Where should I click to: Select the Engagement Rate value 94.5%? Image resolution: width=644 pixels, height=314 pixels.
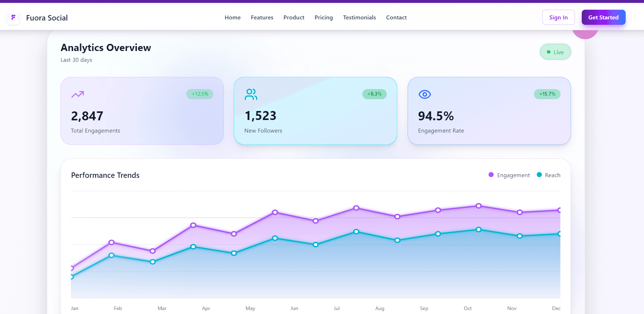coord(436,116)
